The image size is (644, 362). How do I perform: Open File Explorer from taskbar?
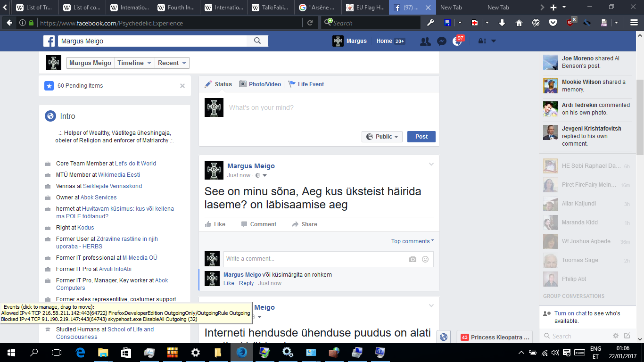coord(103,352)
